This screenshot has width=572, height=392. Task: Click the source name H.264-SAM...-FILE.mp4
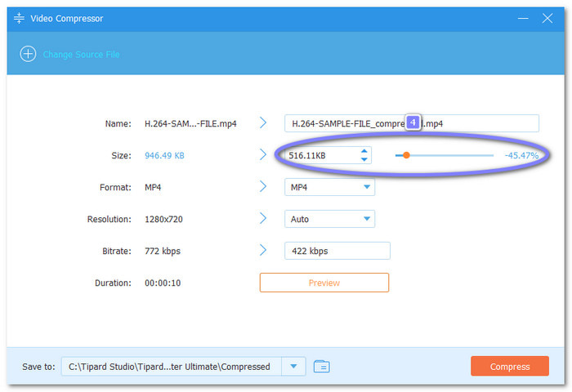(x=190, y=124)
